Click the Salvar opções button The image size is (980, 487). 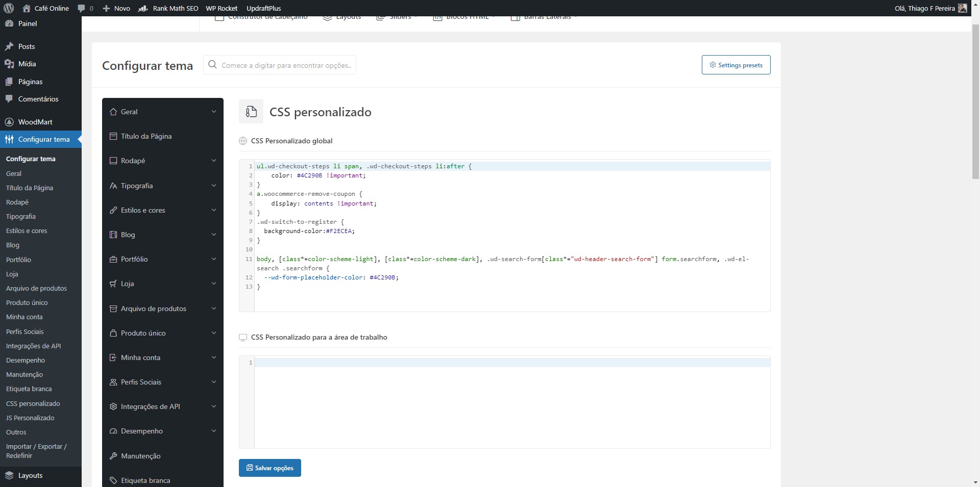270,468
